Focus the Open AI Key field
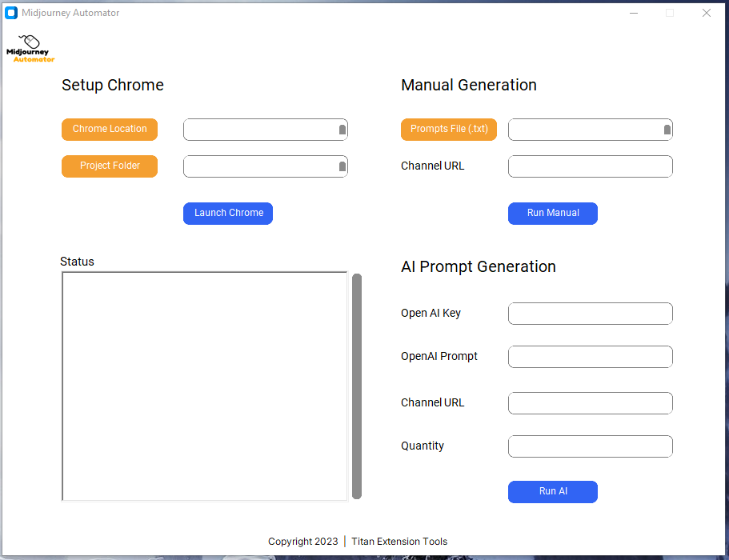729x560 pixels. (x=591, y=314)
